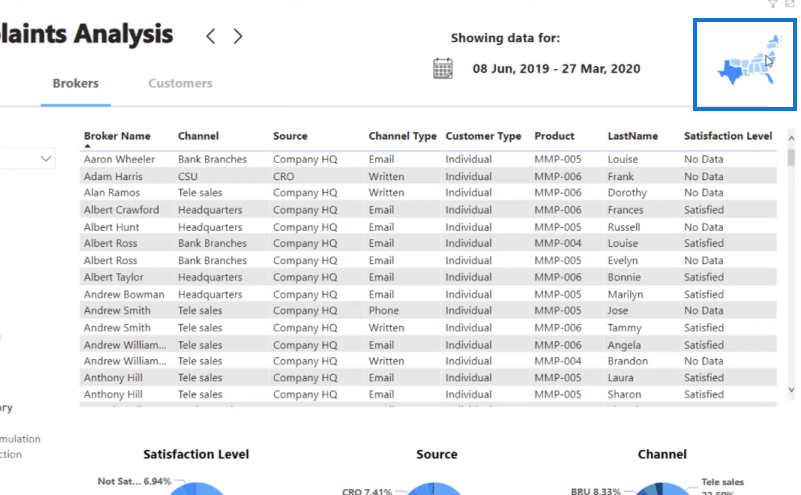Image resolution: width=801 pixels, height=495 pixels.
Task: Click last name Tammy cell
Action: pyautogui.click(x=624, y=328)
